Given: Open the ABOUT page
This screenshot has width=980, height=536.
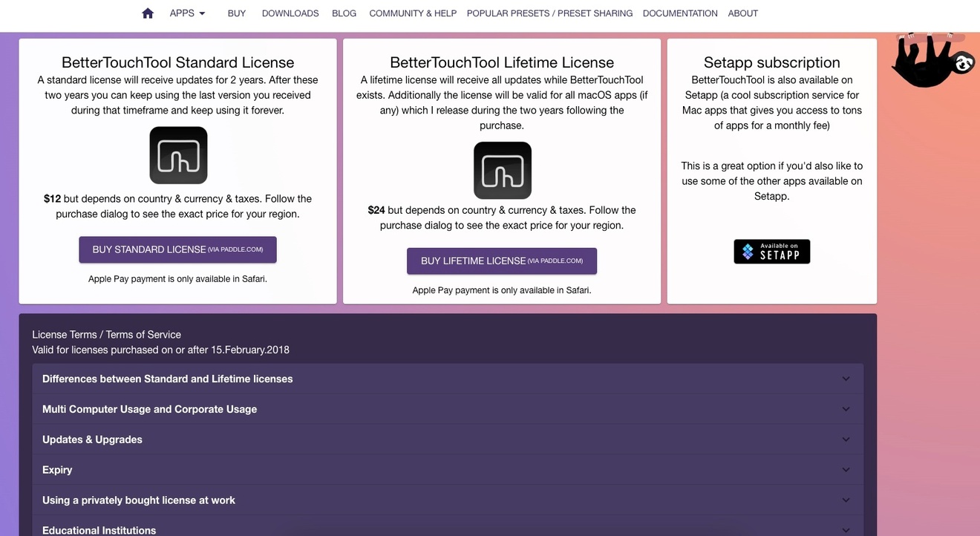Looking at the screenshot, I should coord(743,13).
